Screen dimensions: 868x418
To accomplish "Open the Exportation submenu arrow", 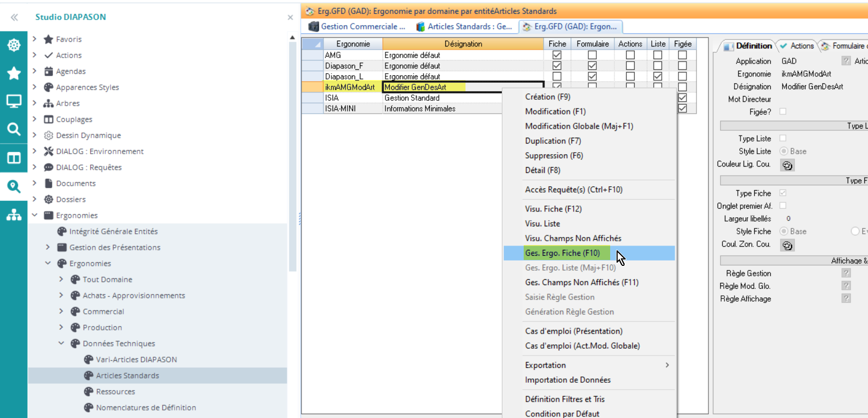I will point(667,365).
